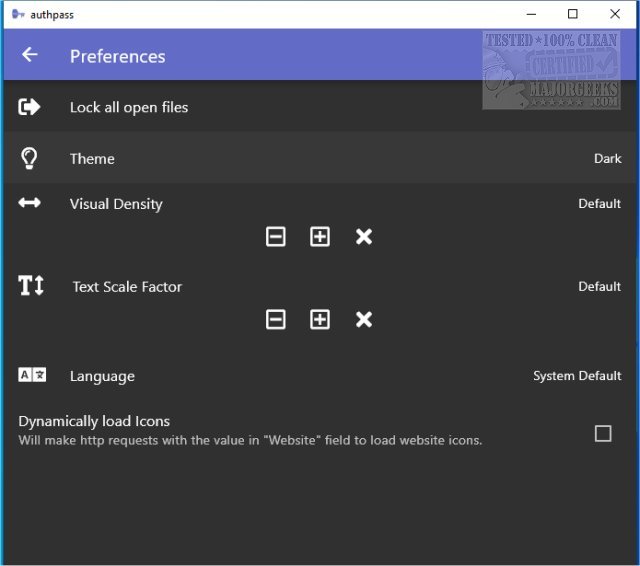Increase Visual Density with the plus icon
640x566 pixels.
point(320,237)
